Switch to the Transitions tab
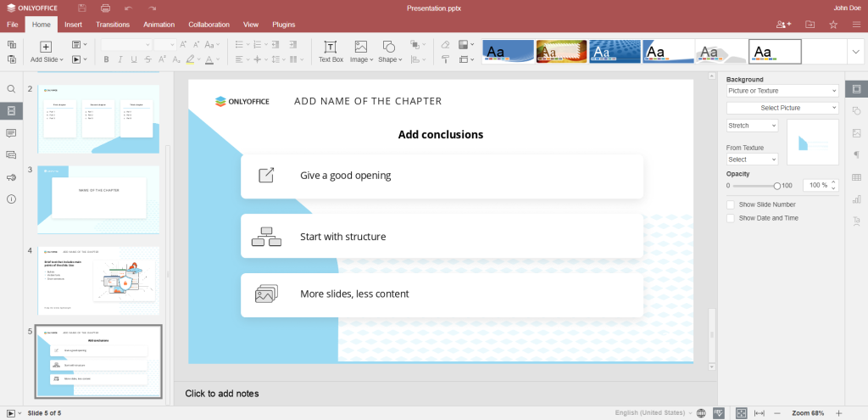Viewport: 868px width, 420px height. [113, 25]
